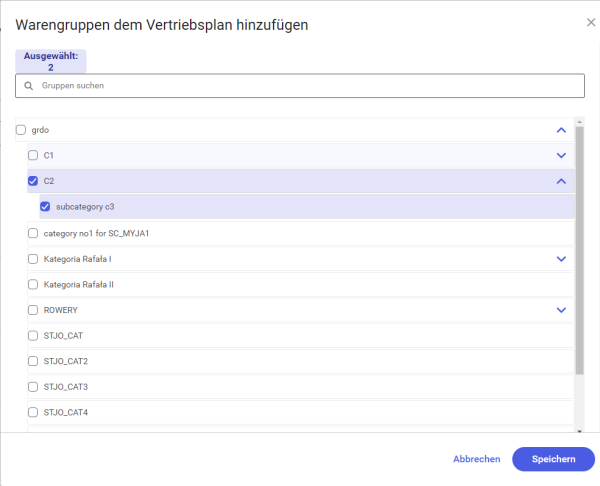Click the Speichern button
Image resolution: width=600 pixels, height=486 pixels.
(553, 459)
